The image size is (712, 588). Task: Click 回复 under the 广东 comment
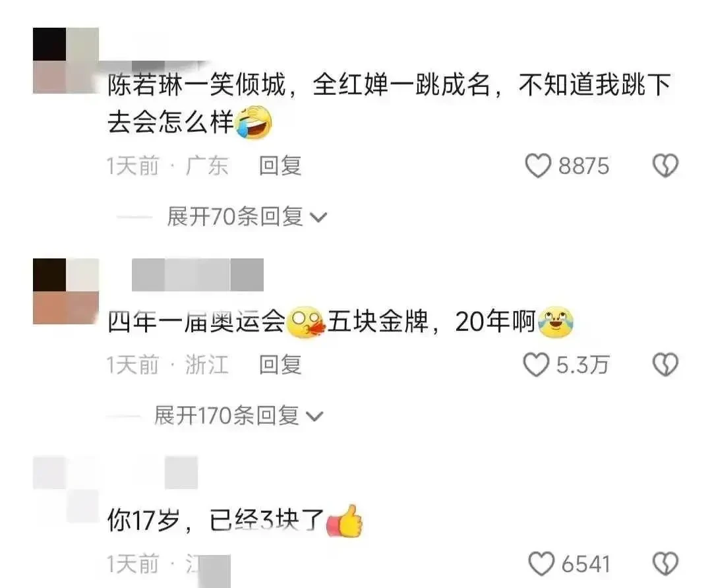pyautogui.click(x=280, y=165)
